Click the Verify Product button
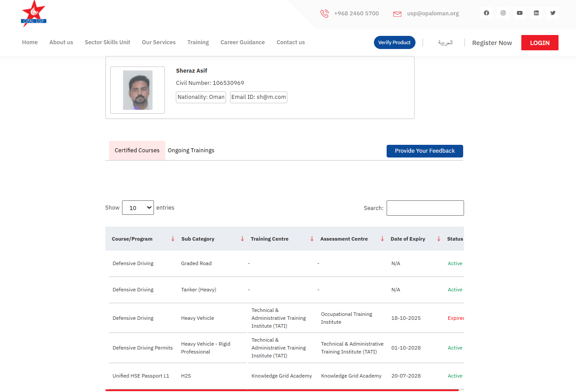Viewport: 576px width, 392px height. point(394,42)
